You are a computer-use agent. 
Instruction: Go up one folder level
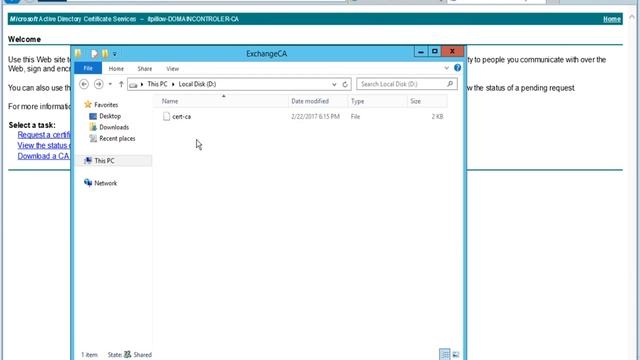(121, 84)
